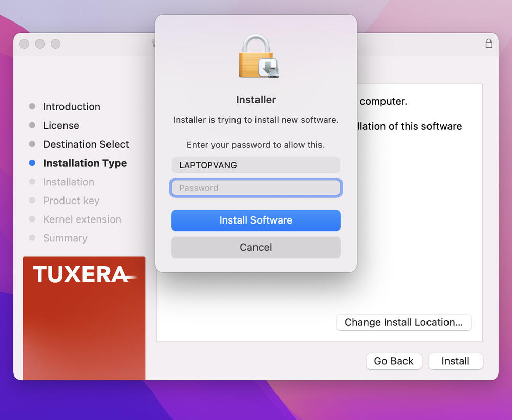Screen dimensions: 512x420
Task: Click the dimmed bullet beside Installation
Action: click(32, 182)
